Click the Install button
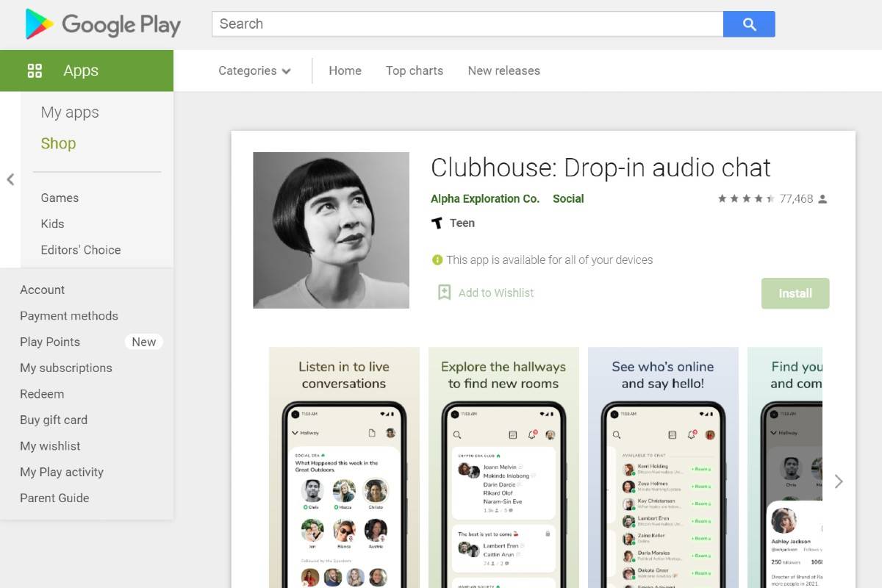 coord(795,293)
